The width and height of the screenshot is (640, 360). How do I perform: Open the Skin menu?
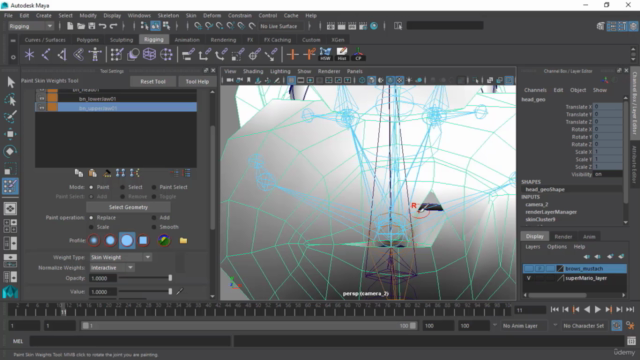click(191, 16)
